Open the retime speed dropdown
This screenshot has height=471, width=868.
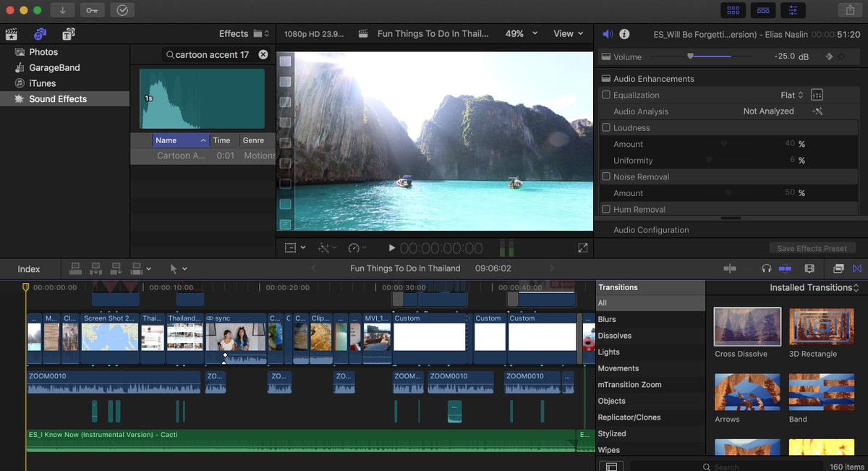pos(357,247)
